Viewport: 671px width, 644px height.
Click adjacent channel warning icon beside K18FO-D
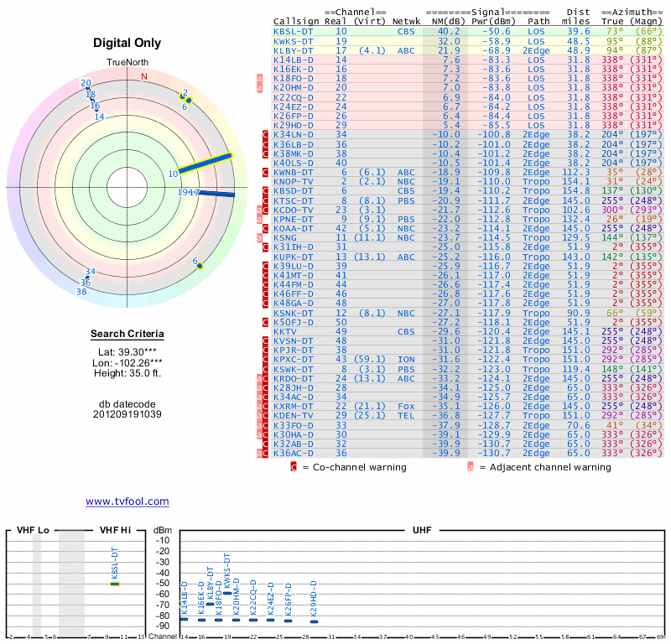coord(259,77)
